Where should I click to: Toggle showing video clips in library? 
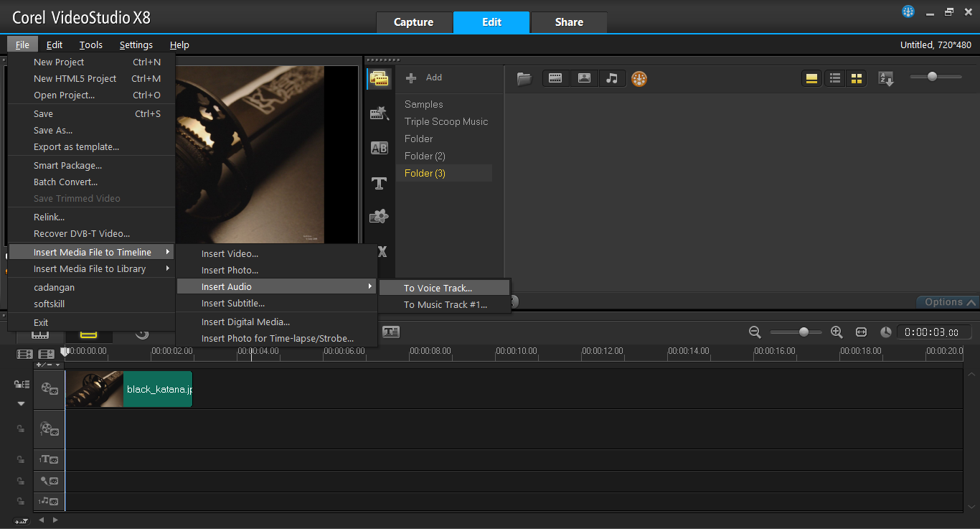[555, 78]
